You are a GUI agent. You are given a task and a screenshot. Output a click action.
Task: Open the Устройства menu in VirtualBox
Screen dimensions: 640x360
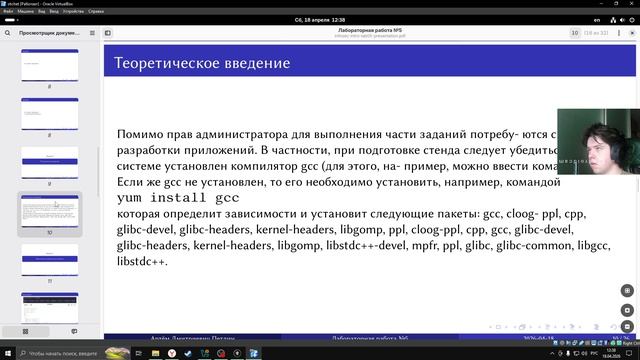pos(73,11)
